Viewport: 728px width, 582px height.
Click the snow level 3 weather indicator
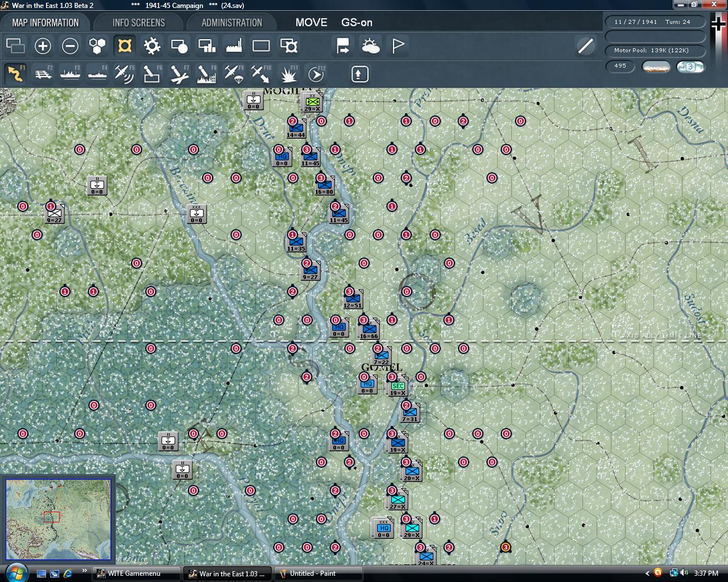690,66
